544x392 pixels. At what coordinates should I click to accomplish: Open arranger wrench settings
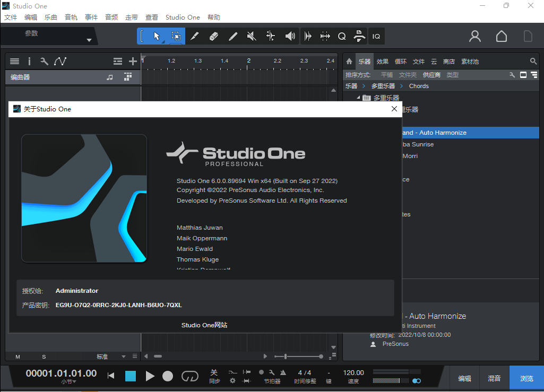[44, 62]
